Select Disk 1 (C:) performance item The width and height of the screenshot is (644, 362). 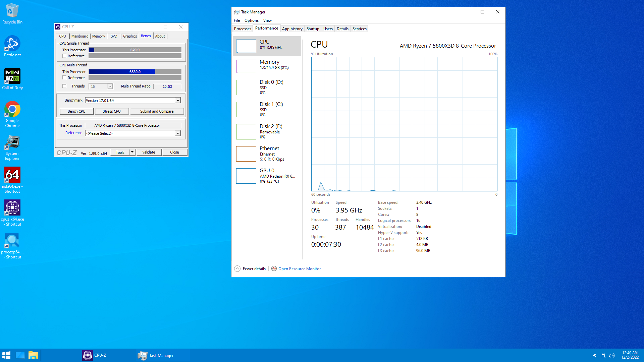[267, 109]
